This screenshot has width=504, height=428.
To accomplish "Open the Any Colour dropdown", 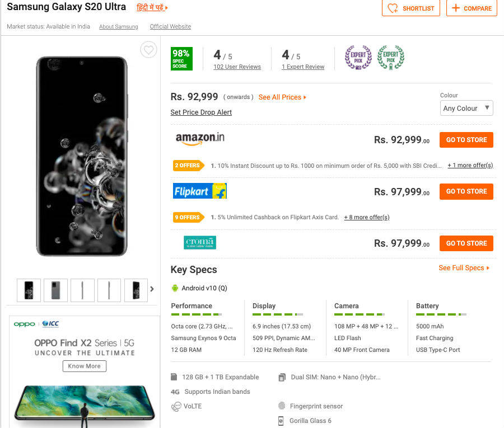I will click(x=466, y=108).
